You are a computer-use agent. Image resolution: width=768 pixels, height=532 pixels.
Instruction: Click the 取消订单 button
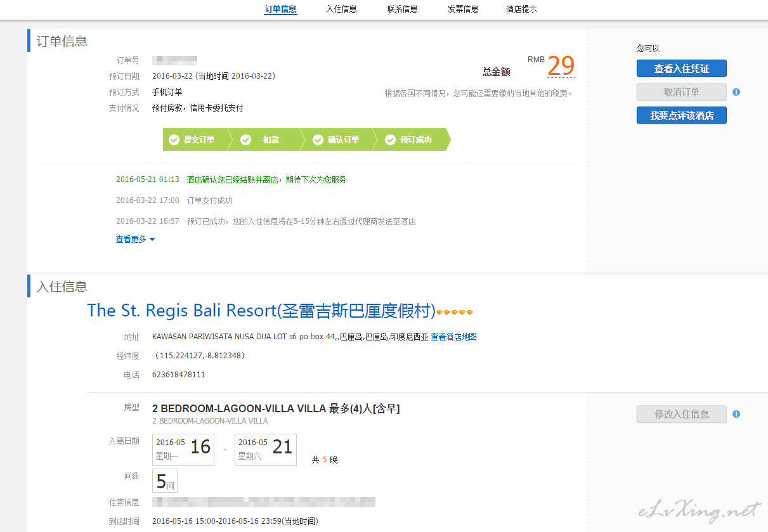click(x=681, y=92)
